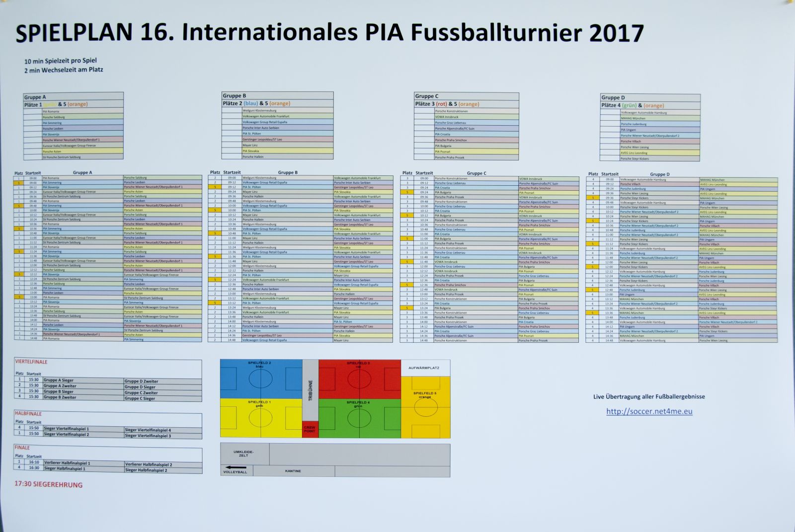The width and height of the screenshot is (795, 532).
Task: Select 'Porsche Steyr Kickers' in the Gruppe D team list
Action: pos(659,158)
